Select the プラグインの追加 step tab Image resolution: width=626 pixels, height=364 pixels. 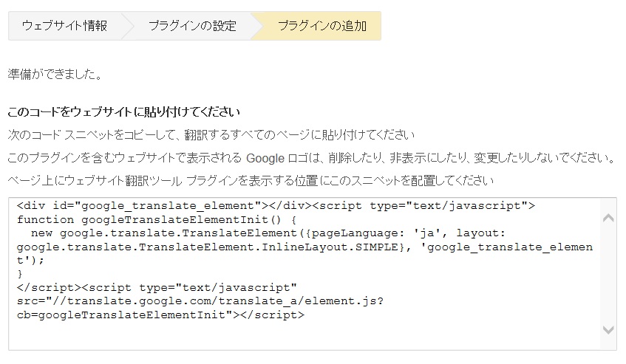[x=321, y=26]
